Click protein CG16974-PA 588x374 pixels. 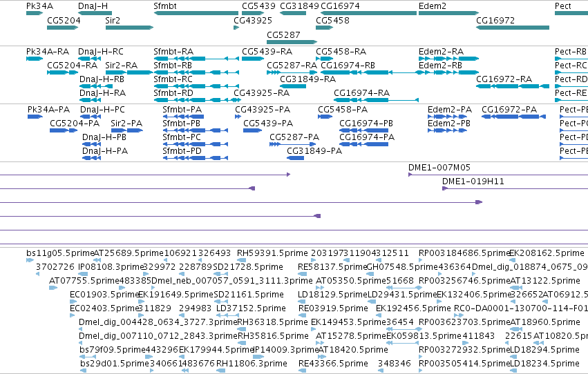(x=363, y=144)
